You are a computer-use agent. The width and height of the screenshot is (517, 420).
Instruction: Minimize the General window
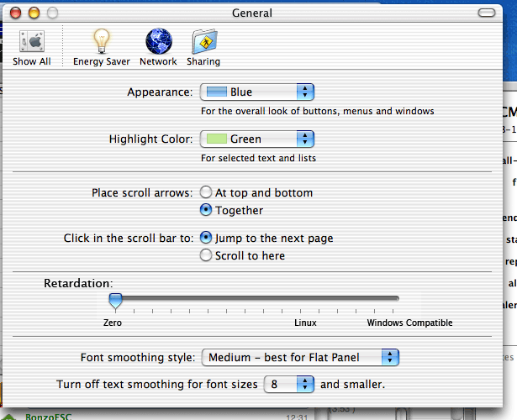click(x=34, y=13)
